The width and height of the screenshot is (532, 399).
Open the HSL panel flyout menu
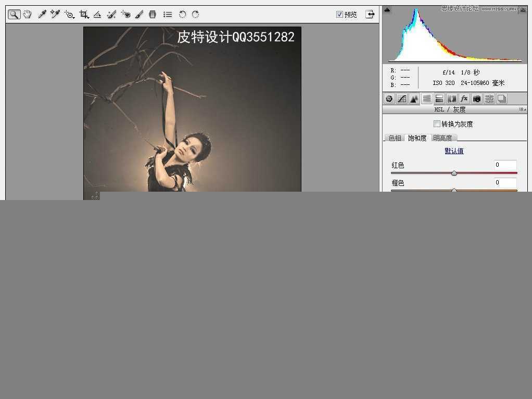pos(522,109)
